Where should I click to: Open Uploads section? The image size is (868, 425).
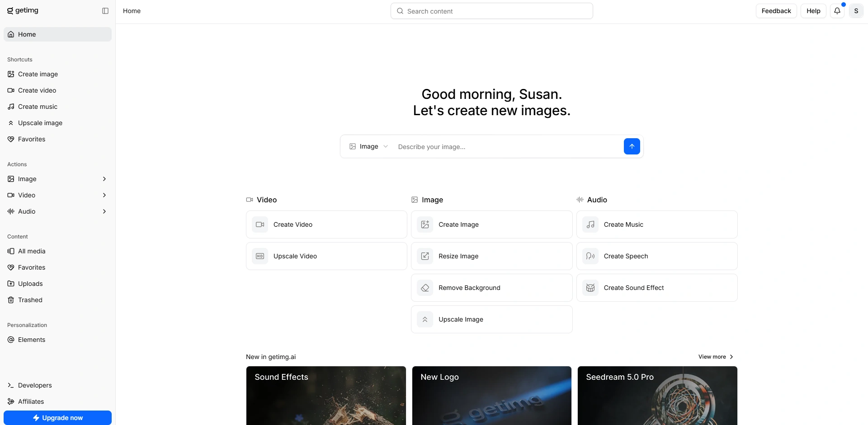57,284
